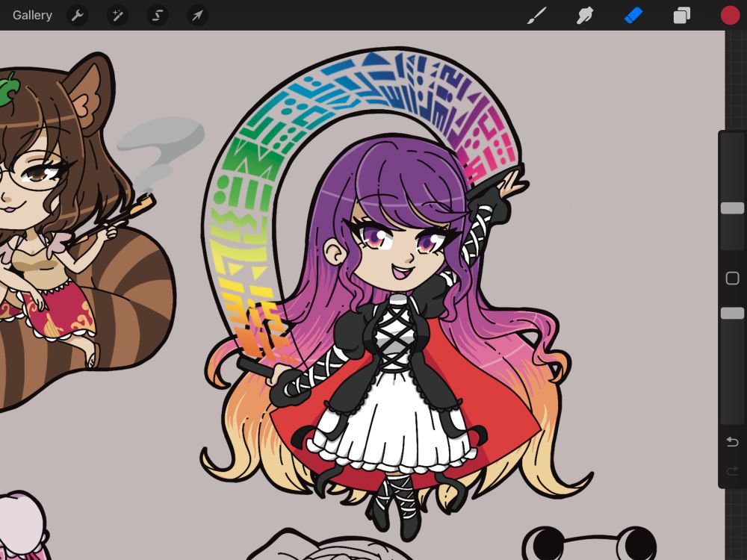Viewport: 747px width, 560px height.
Task: Select the Brush tool
Action: click(536, 15)
